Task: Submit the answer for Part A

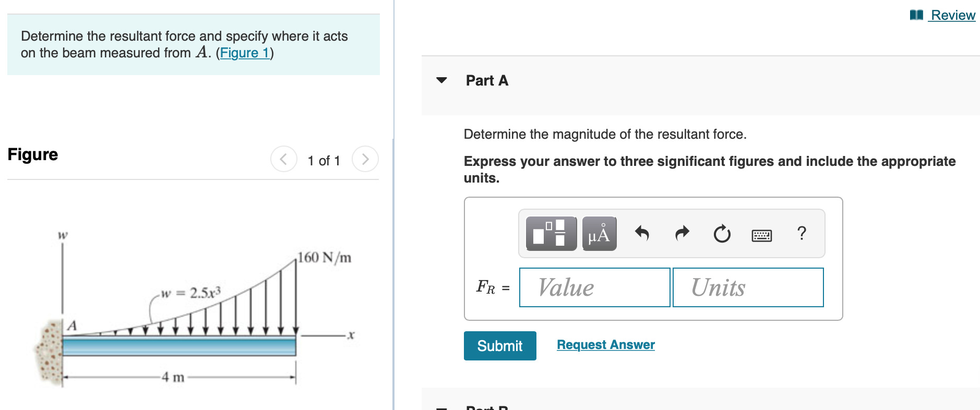Action: (499, 345)
